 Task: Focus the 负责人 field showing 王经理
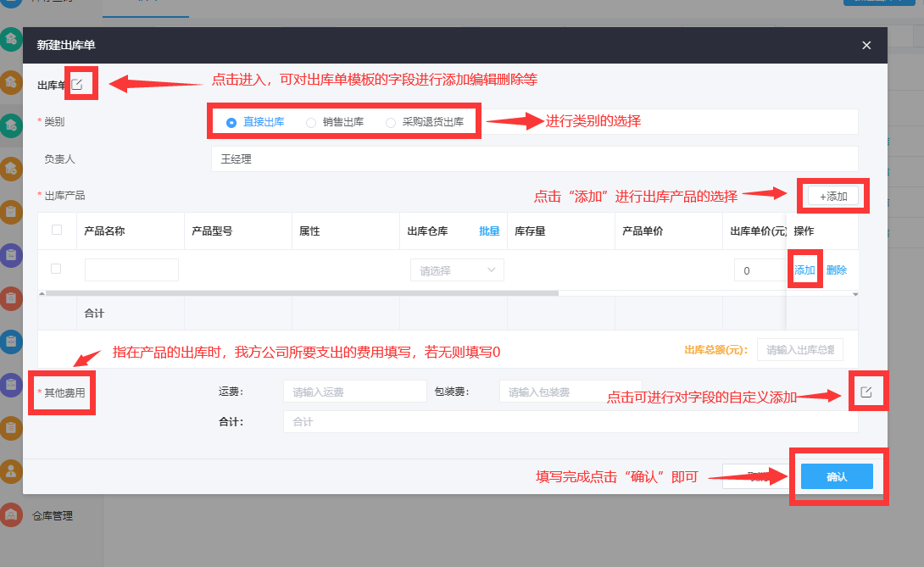click(535, 159)
